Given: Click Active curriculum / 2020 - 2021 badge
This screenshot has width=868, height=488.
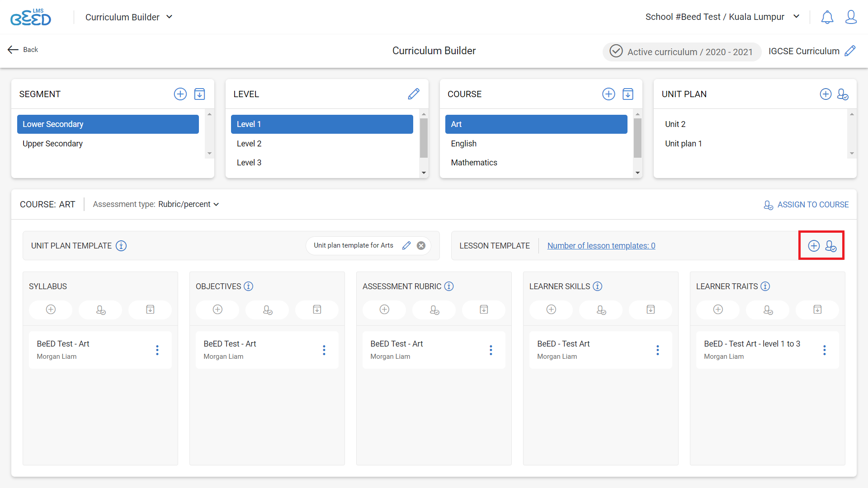Looking at the screenshot, I should (x=682, y=52).
